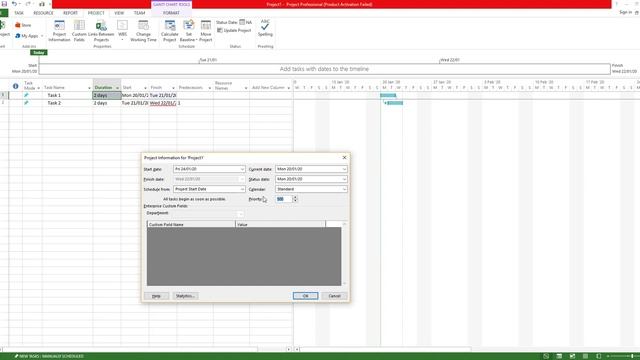Click the timeline placeholder 'Add tasks with dates'

[x=324, y=69]
